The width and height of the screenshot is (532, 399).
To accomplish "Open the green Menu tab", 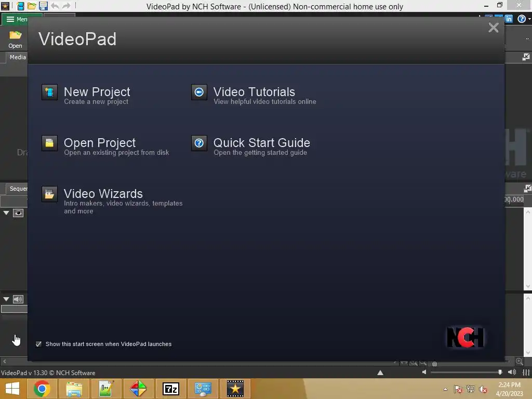I will click(x=16, y=19).
